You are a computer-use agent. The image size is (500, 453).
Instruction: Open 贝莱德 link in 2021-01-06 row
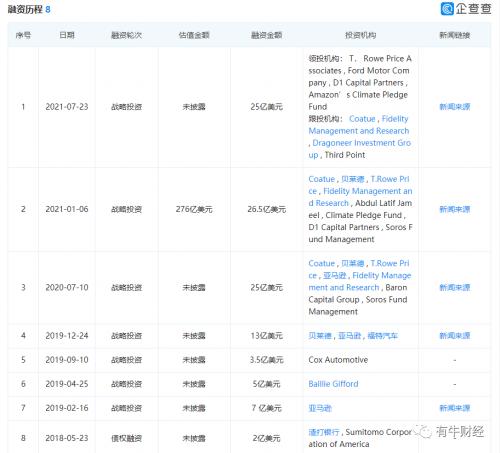pos(353,179)
